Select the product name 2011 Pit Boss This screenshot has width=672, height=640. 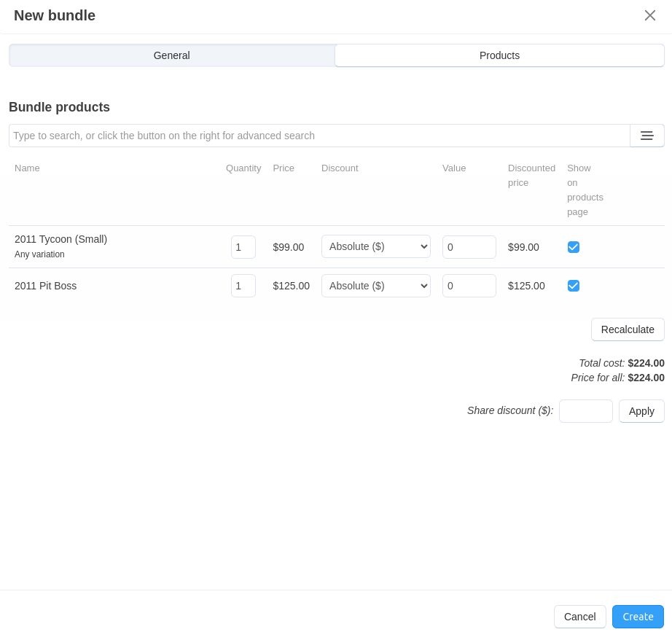pos(45,286)
